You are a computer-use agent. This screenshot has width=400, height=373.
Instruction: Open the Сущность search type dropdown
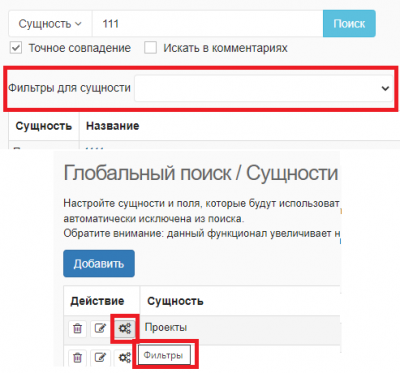(50, 24)
